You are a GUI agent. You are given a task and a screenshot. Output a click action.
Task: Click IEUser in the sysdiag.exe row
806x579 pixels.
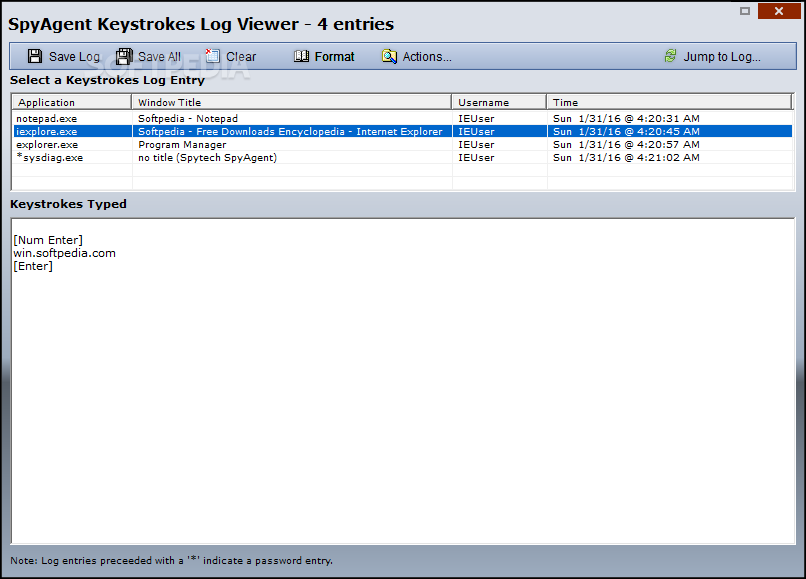[x=476, y=157]
